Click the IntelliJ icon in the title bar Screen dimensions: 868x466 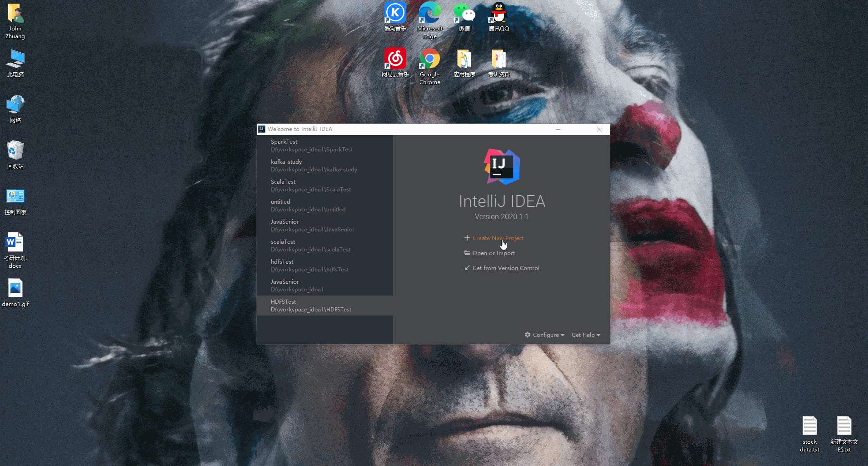[x=262, y=129]
